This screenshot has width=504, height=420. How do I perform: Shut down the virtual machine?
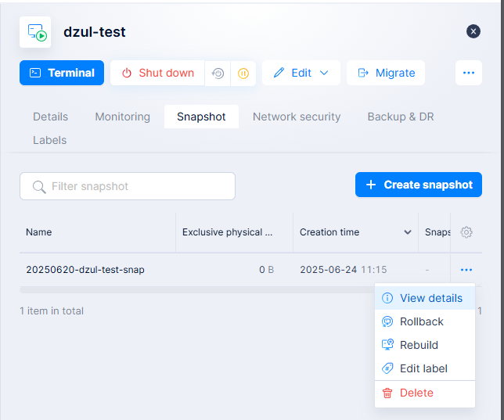(157, 73)
